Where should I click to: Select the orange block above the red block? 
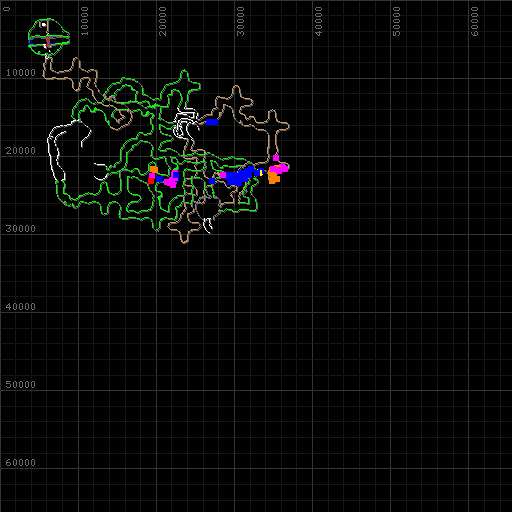pyautogui.click(x=153, y=170)
